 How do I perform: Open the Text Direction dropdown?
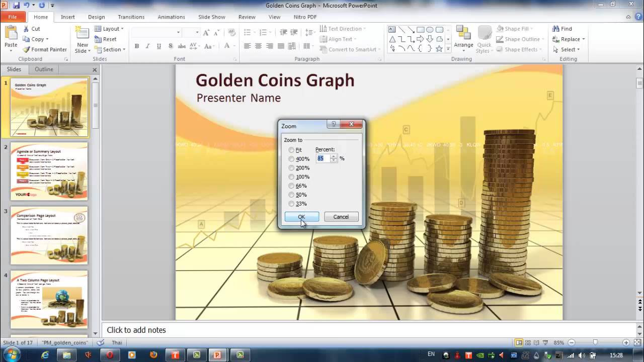point(343,29)
